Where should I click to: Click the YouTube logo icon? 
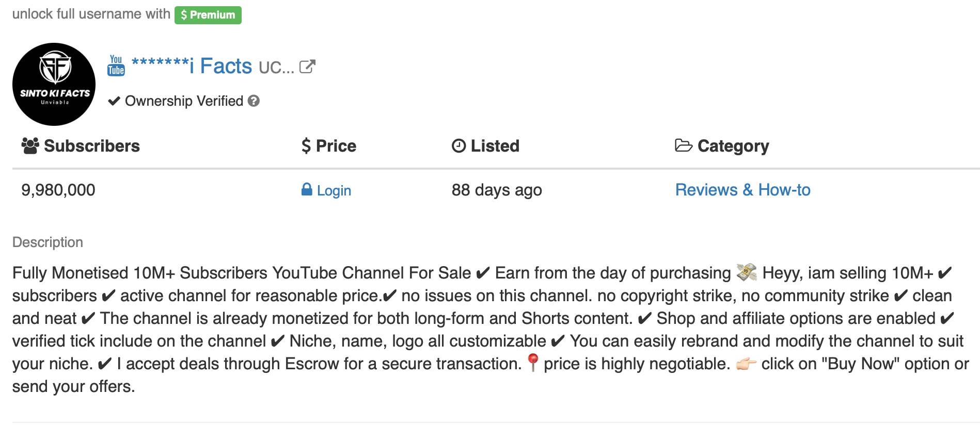click(116, 65)
